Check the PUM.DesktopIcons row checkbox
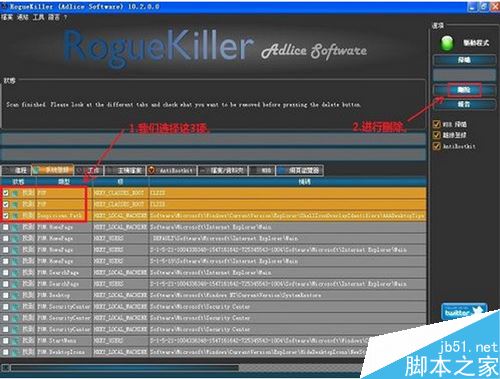Image resolution: width=500 pixels, height=379 pixels. [5, 352]
